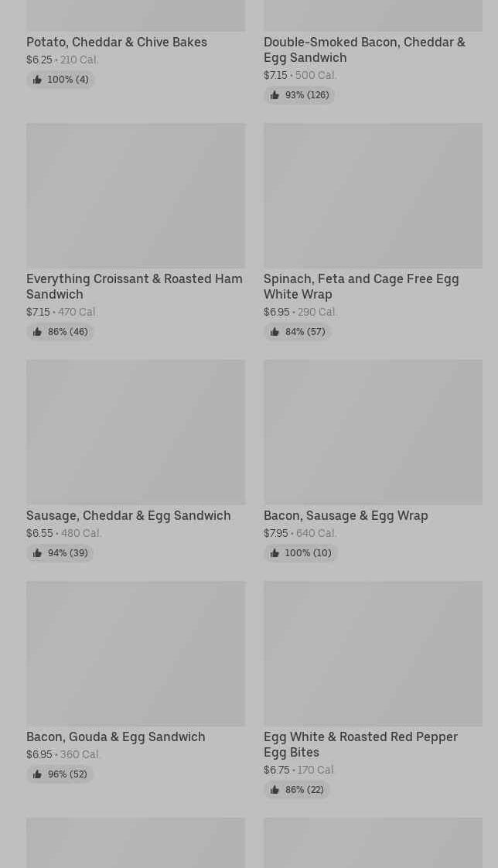Click thumbs-up icon for Egg White & Red Pepper Bites

click(x=275, y=790)
